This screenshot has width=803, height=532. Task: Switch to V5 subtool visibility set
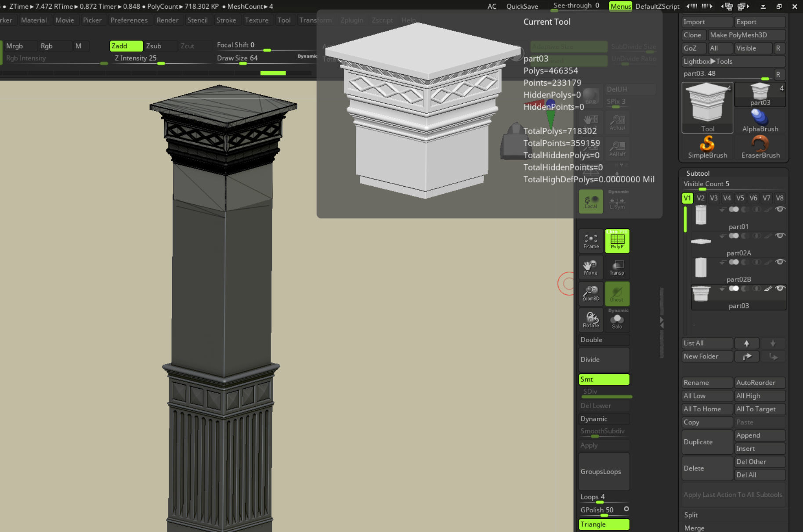[740, 198]
